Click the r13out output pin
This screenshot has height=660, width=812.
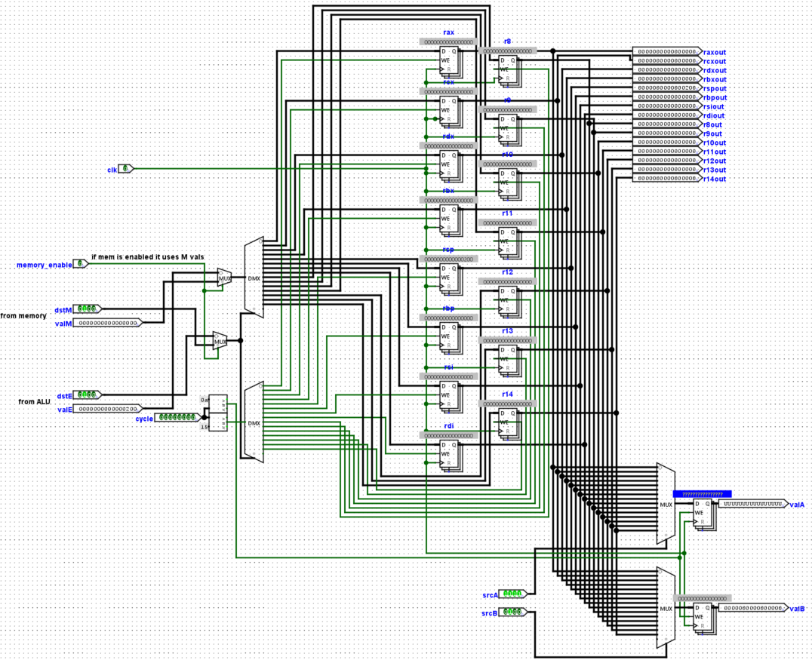pos(667,169)
